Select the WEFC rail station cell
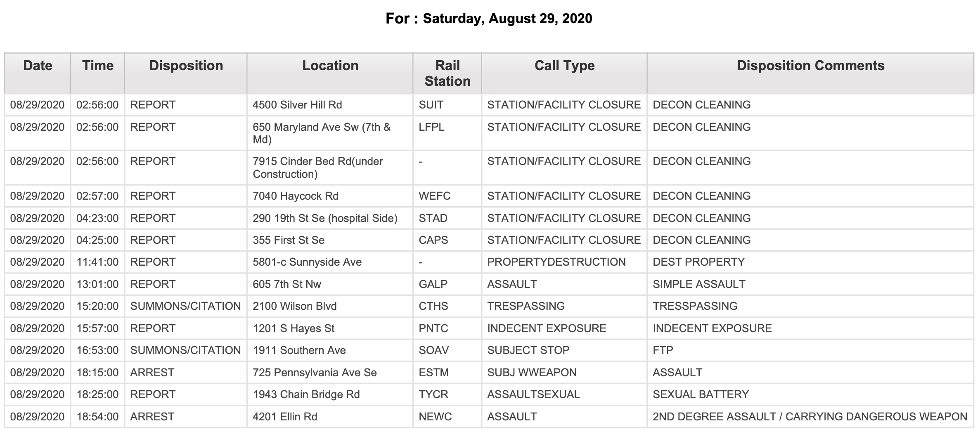This screenshot has height=434, width=980. pos(447,196)
